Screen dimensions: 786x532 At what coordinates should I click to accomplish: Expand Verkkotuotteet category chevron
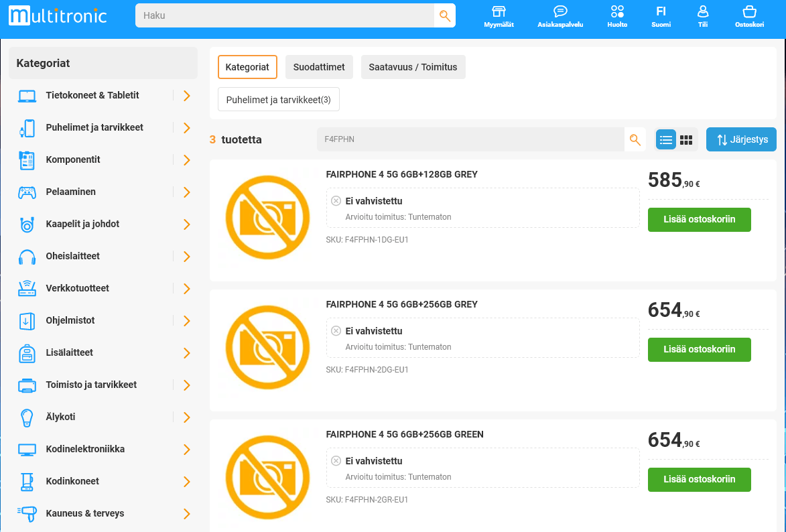[186, 288]
